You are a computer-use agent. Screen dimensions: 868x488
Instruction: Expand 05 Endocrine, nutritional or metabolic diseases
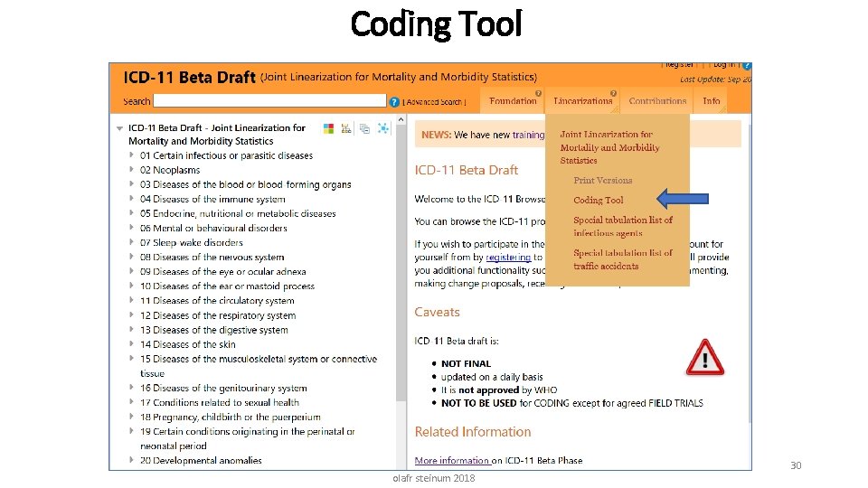(131, 212)
